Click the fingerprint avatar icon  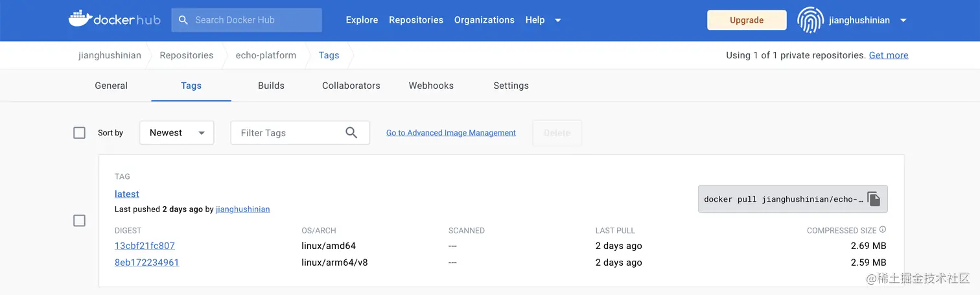click(x=810, y=20)
